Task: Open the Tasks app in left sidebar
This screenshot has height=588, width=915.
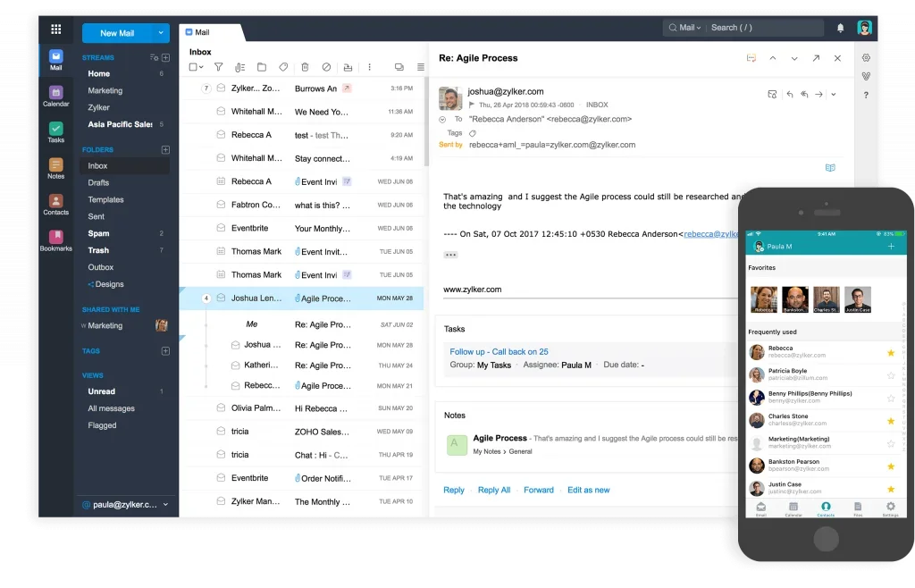Action: pos(55,132)
